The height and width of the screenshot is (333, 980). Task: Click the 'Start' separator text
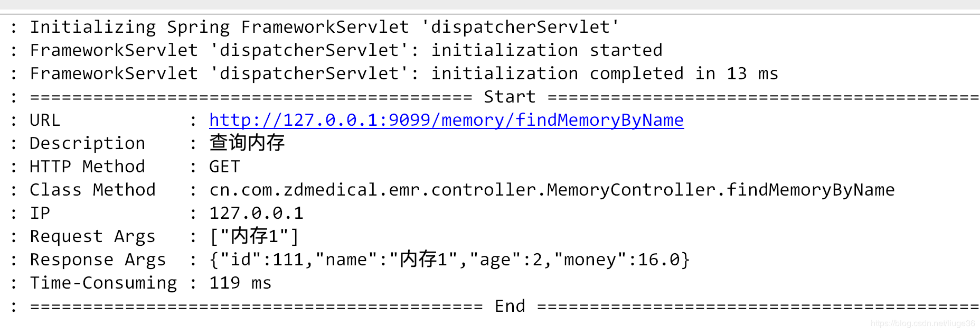click(510, 97)
